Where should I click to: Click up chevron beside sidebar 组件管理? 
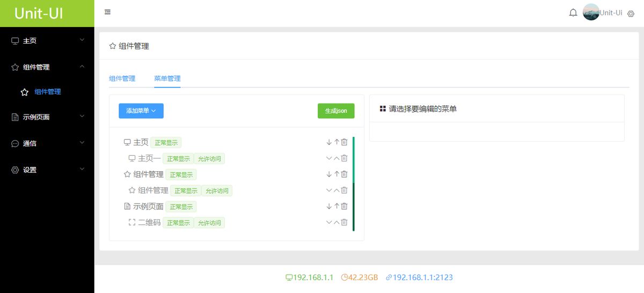coord(82,67)
